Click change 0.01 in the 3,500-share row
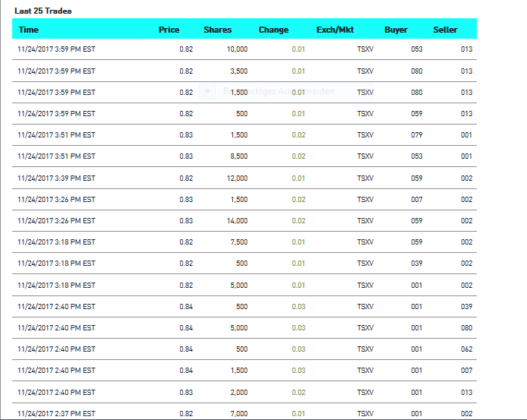Image resolution: width=527 pixels, height=420 pixels. coord(298,71)
